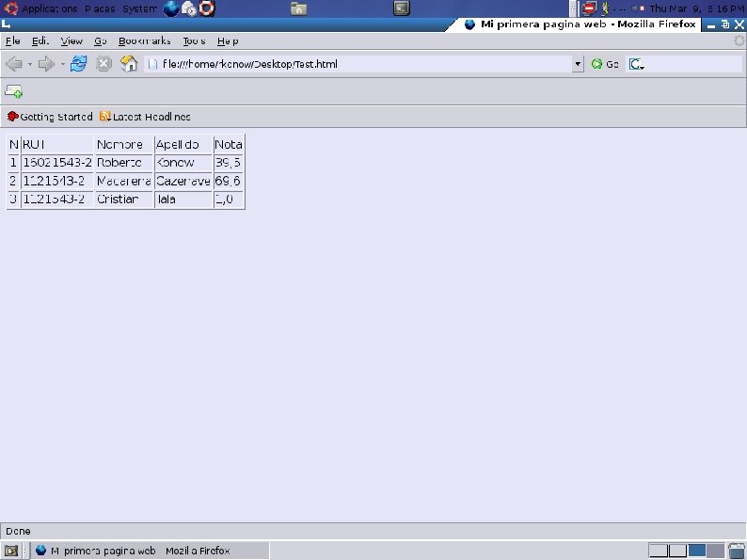Open the Bookmarks menu
The height and width of the screenshot is (560, 747).
[x=144, y=41]
